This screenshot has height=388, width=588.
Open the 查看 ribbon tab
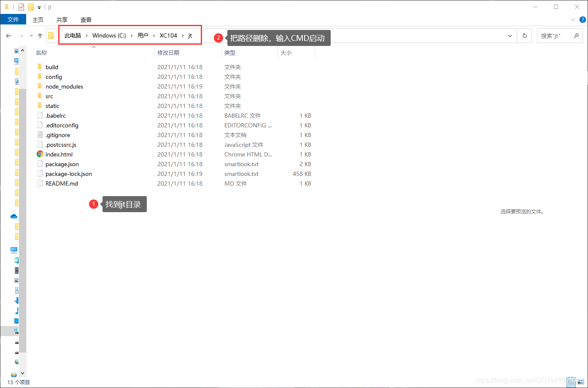[x=86, y=19]
